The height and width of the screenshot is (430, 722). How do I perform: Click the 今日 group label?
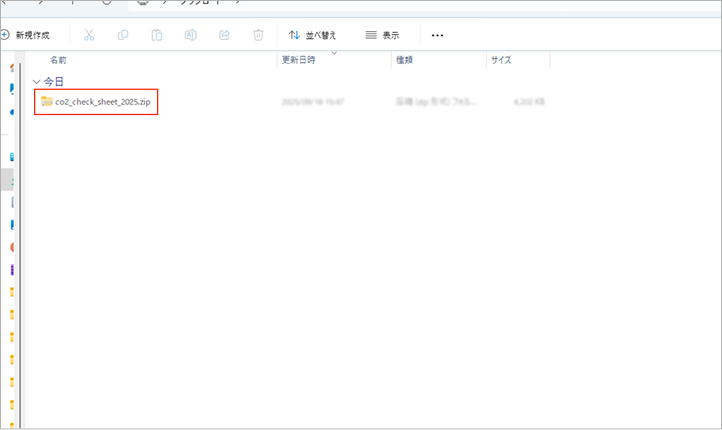[54, 82]
